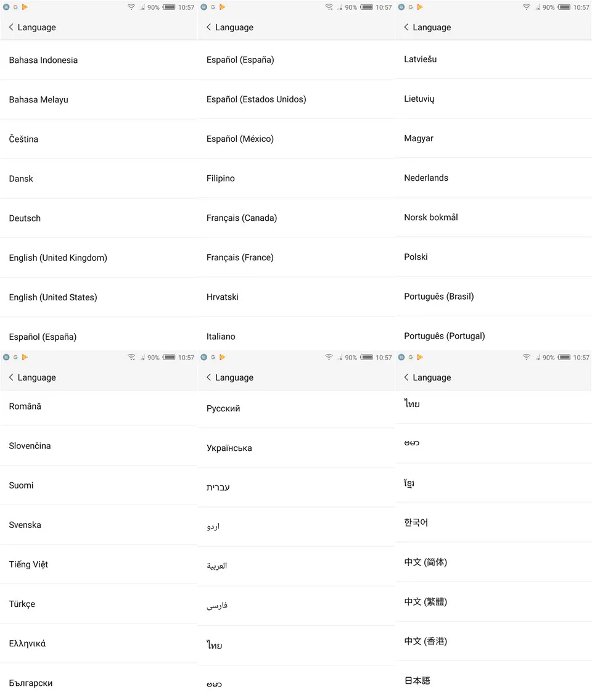Viewport: 592px width, 700px height.
Task: Choose Українська from the list
Action: point(296,448)
